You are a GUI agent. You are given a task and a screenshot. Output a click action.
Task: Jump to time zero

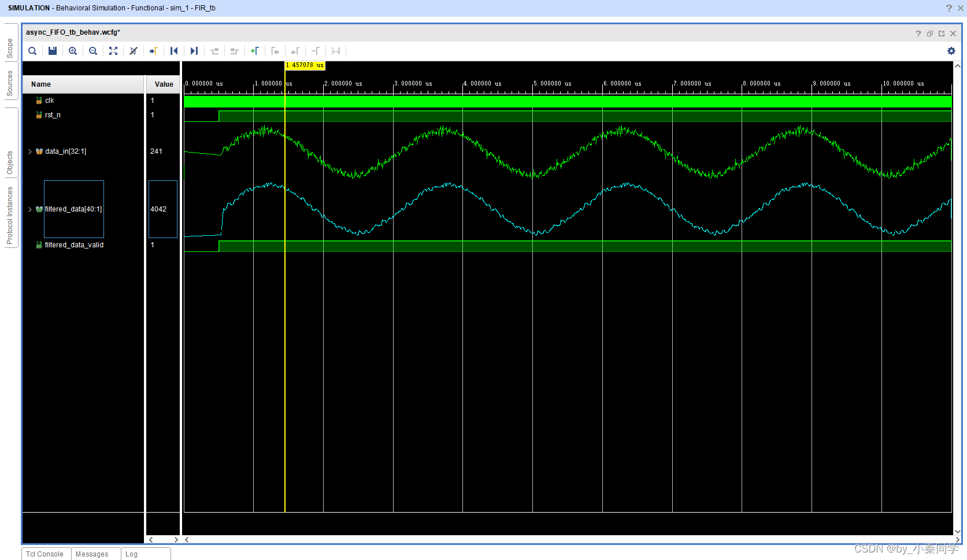coord(174,51)
